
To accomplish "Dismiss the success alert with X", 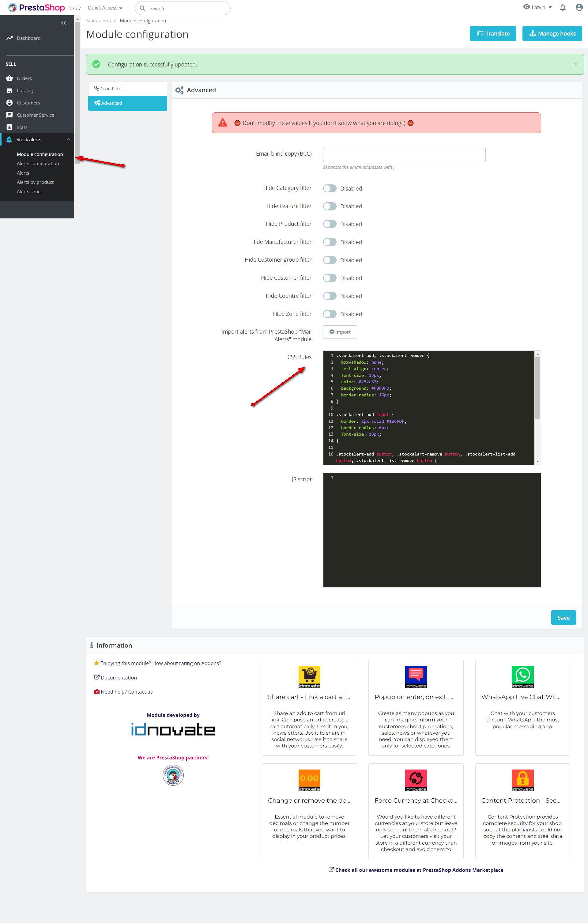I will coord(576,64).
